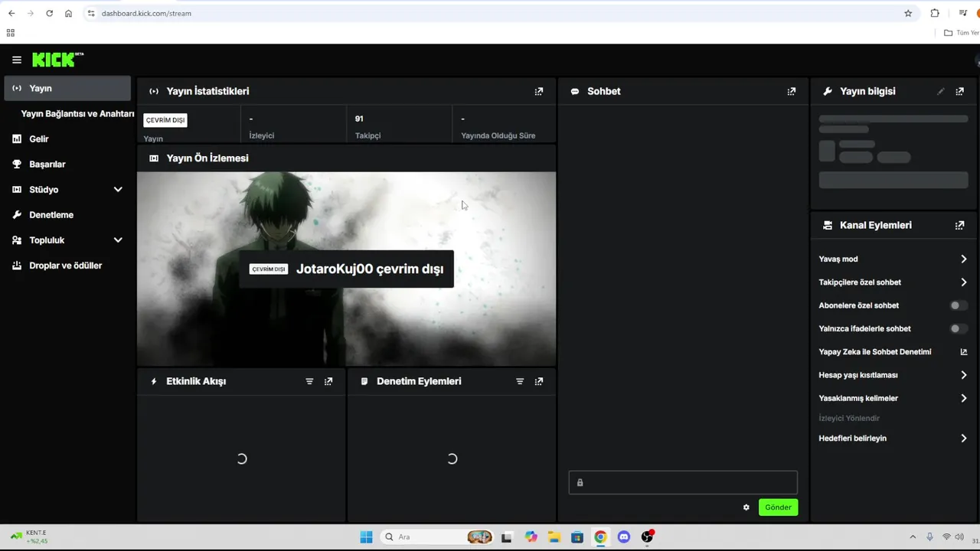The width and height of the screenshot is (980, 551).
Task: Open Droplar ve ödüller page
Action: [x=67, y=266]
